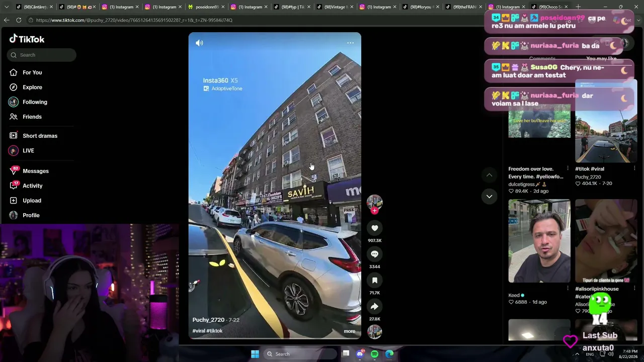Go back using the browser back arrow
Image resolution: width=644 pixels, height=362 pixels.
(x=7, y=20)
